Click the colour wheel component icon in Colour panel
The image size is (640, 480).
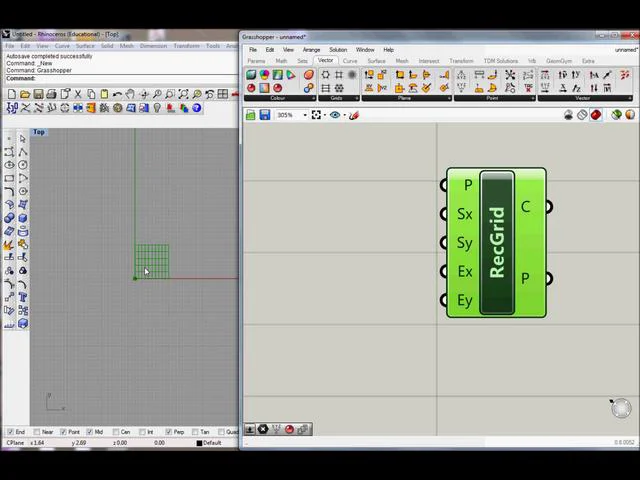[264, 75]
